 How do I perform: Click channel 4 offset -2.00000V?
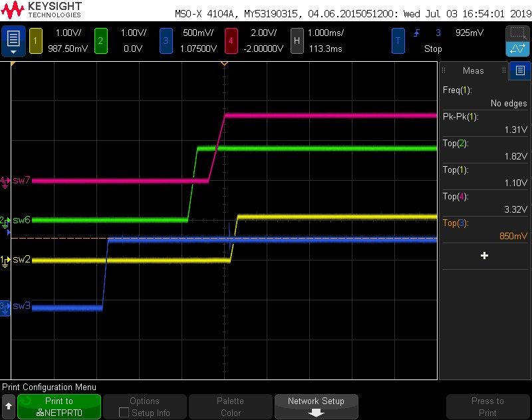coord(263,49)
